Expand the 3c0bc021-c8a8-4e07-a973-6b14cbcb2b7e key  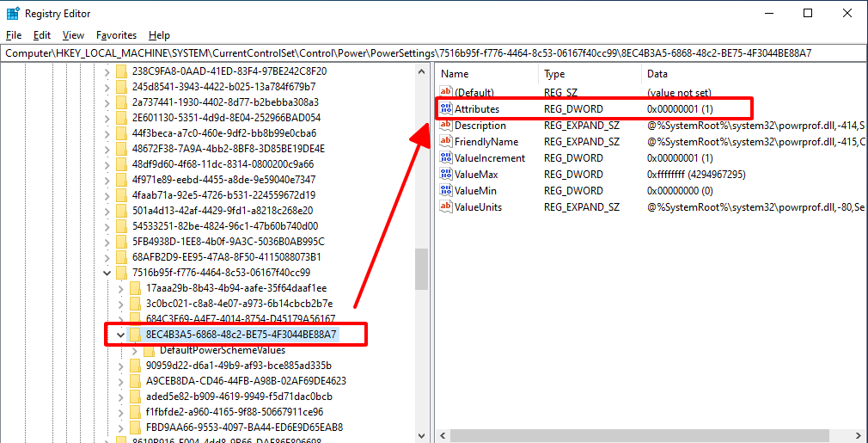point(121,304)
